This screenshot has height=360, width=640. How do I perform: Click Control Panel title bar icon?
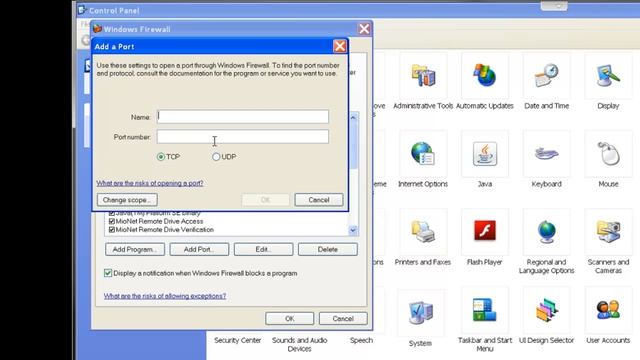[x=82, y=10]
